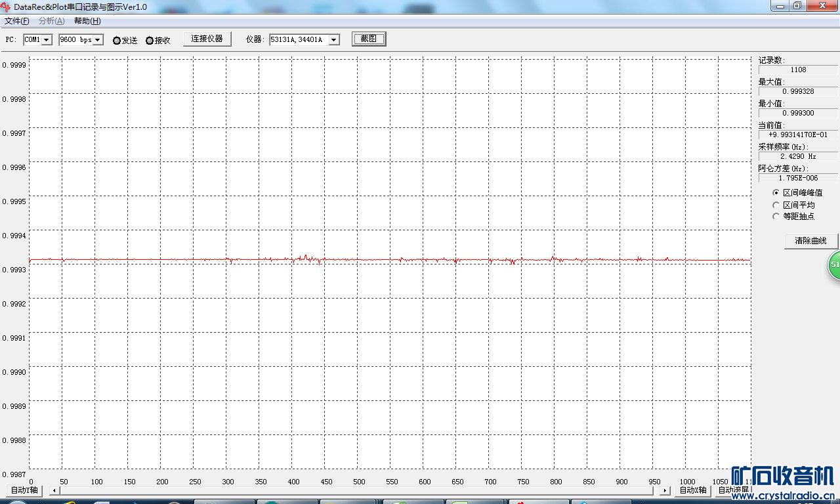Click the 当前值 current value field
The image size is (840, 504).
(x=798, y=135)
